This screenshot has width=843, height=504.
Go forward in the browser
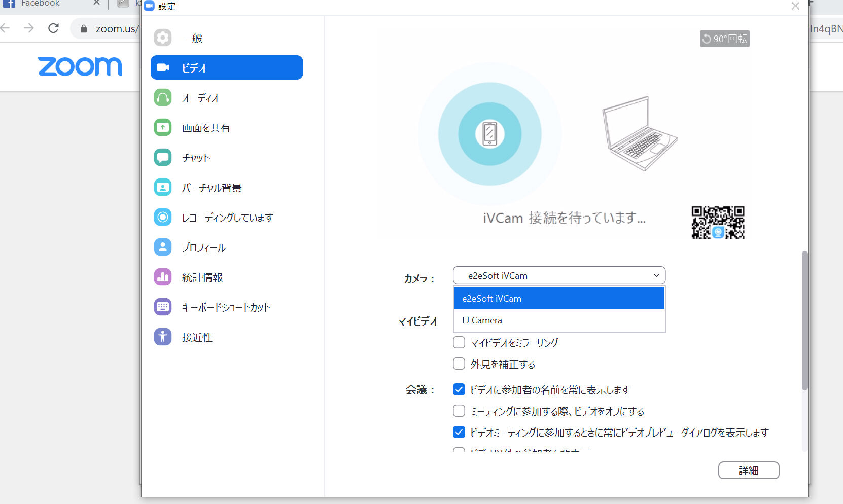(x=29, y=28)
